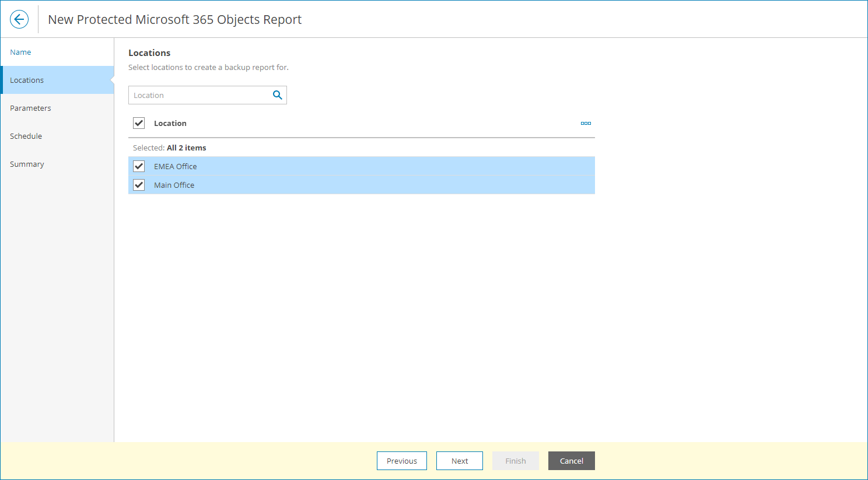Toggle the select-all Location checkbox
Image resolution: width=868 pixels, height=480 pixels.
pos(139,123)
